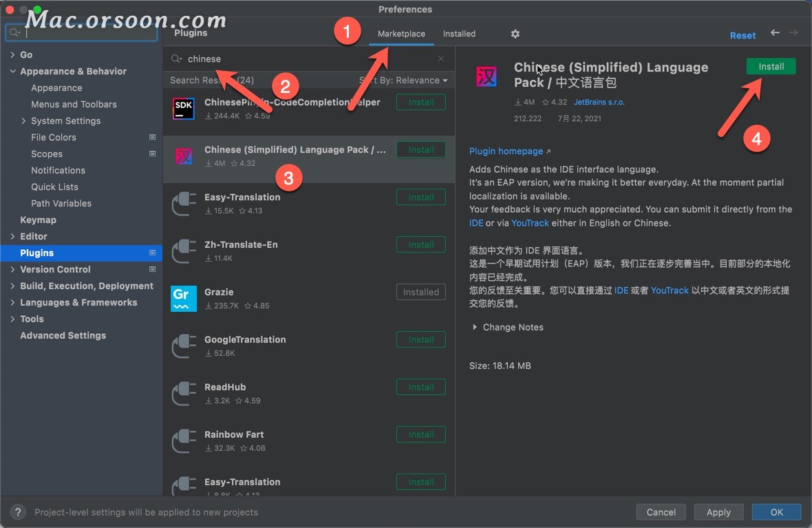Click the help question mark icon
The image size is (812, 528).
18,512
